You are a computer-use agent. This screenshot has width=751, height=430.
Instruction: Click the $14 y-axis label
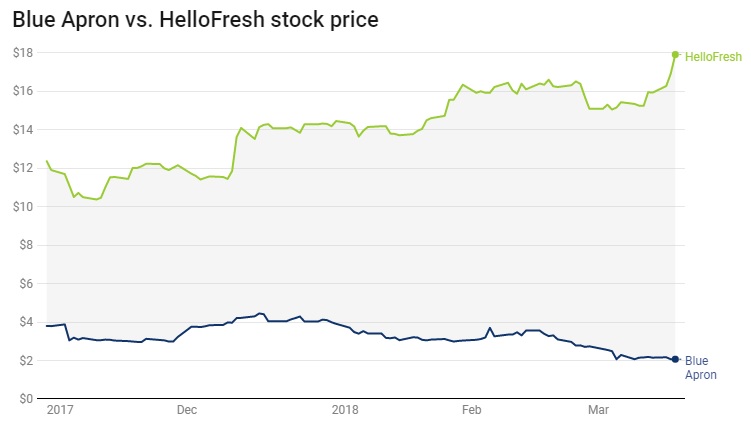[x=24, y=129]
